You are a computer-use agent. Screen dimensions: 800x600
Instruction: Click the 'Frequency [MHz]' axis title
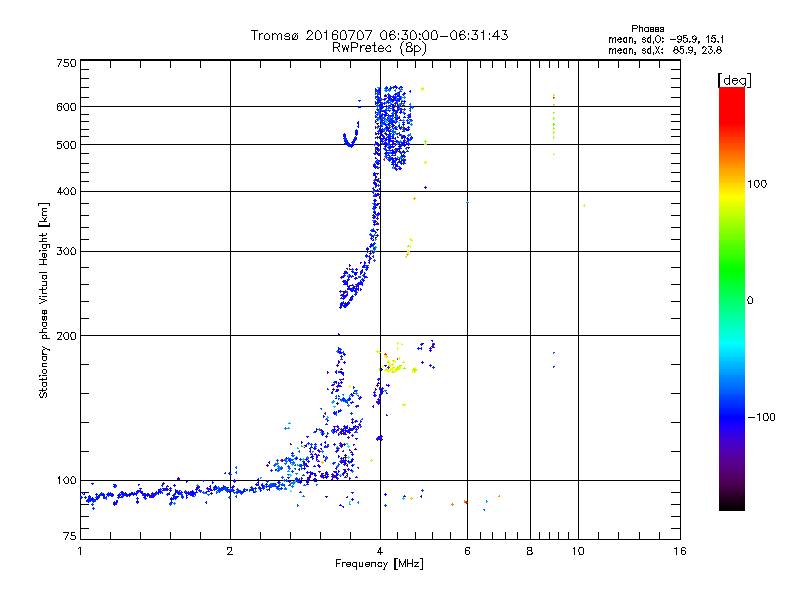point(379,564)
